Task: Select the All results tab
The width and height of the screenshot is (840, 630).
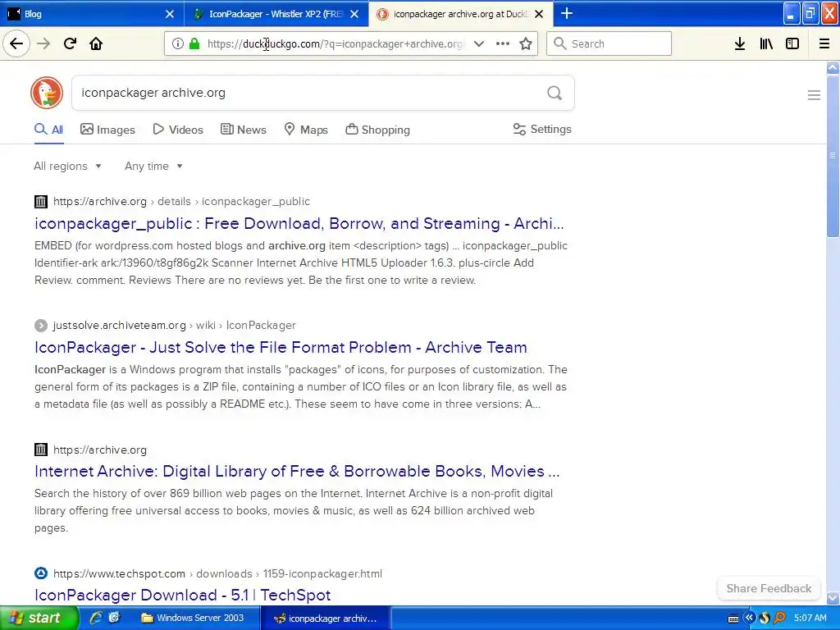Action: tap(48, 130)
